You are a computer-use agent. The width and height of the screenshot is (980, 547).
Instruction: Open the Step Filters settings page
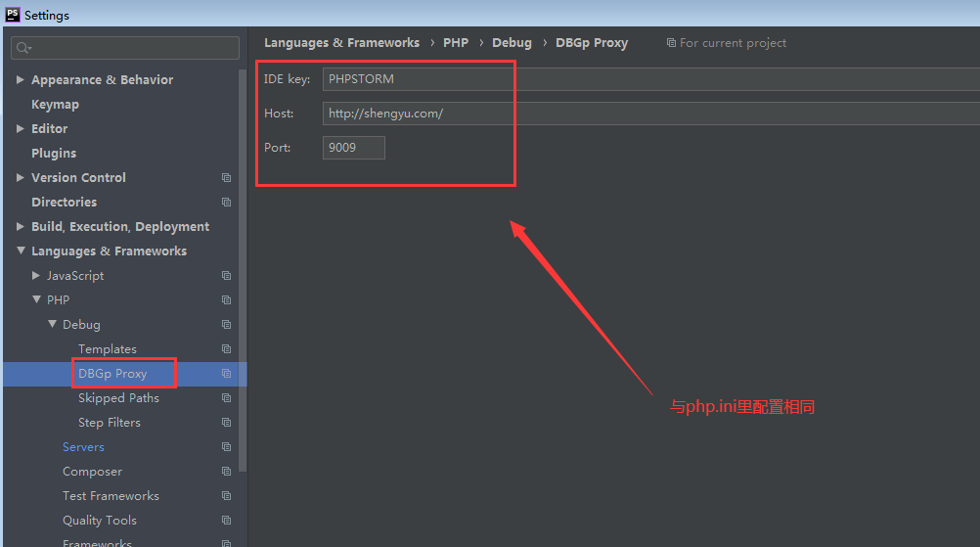point(109,423)
